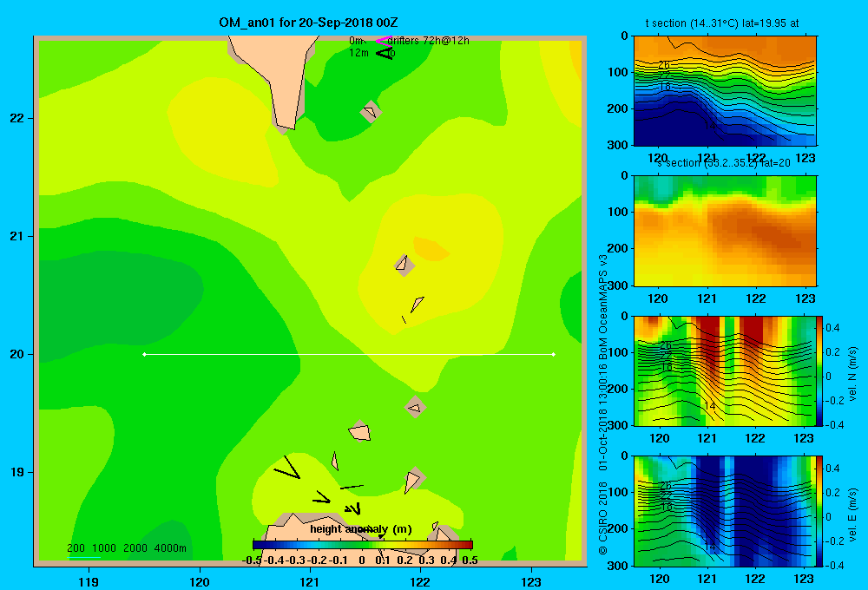Click latitude label 19 on main map axis
The width and height of the screenshot is (868, 590).
pyautogui.click(x=16, y=472)
